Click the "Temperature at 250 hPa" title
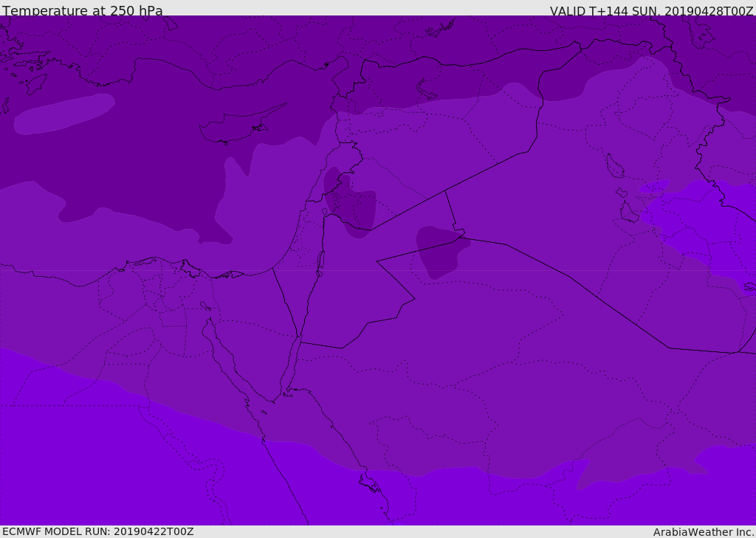 tap(83, 11)
